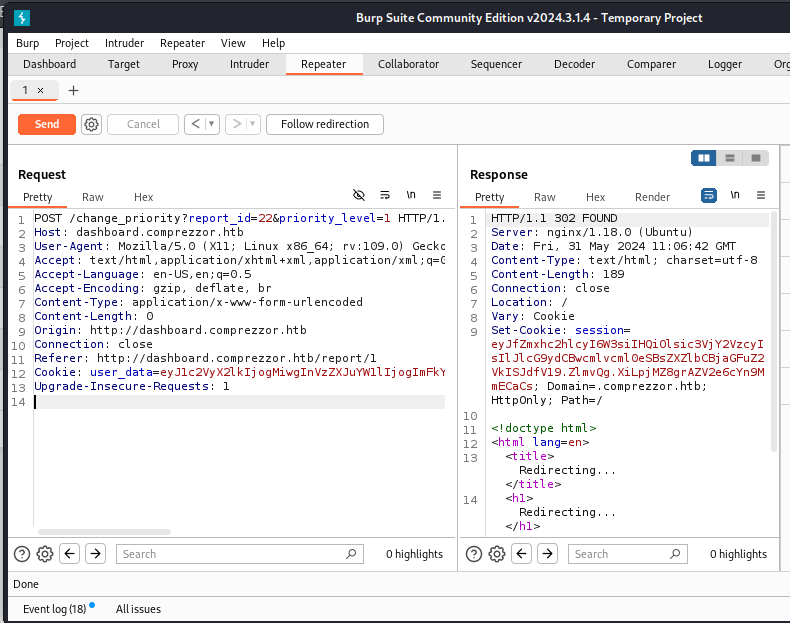Open the Burp menu
Image resolution: width=790 pixels, height=623 pixels.
pyautogui.click(x=28, y=43)
